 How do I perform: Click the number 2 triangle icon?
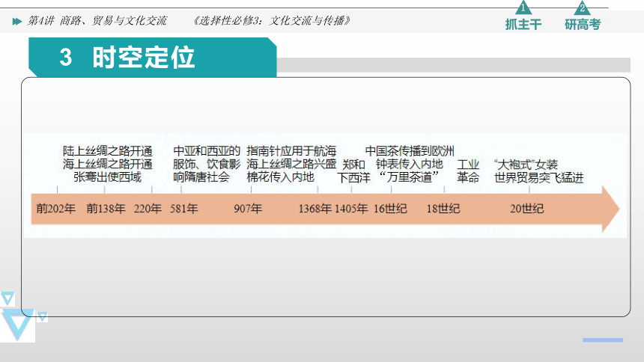[582, 7]
